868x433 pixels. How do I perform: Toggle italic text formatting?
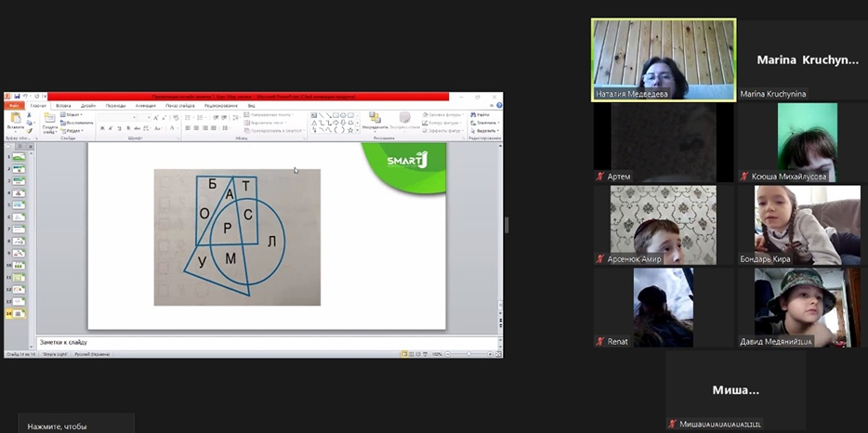coord(111,128)
